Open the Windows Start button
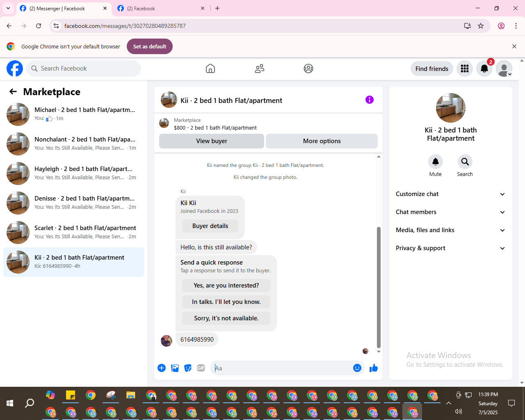The image size is (525, 420). [10, 403]
